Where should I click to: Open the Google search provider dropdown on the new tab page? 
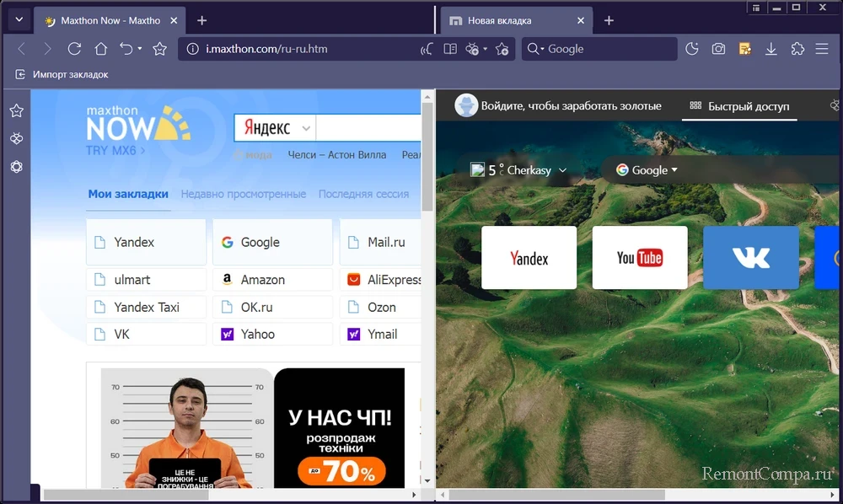point(647,170)
